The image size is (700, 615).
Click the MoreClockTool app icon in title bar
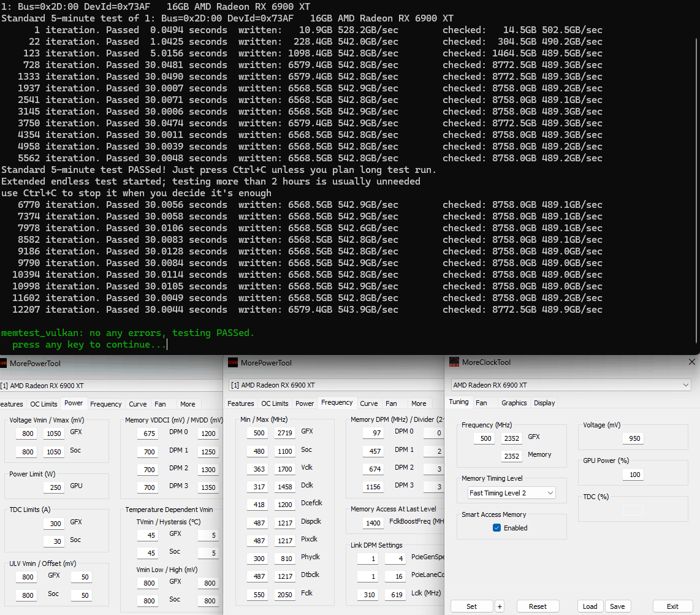coord(454,362)
